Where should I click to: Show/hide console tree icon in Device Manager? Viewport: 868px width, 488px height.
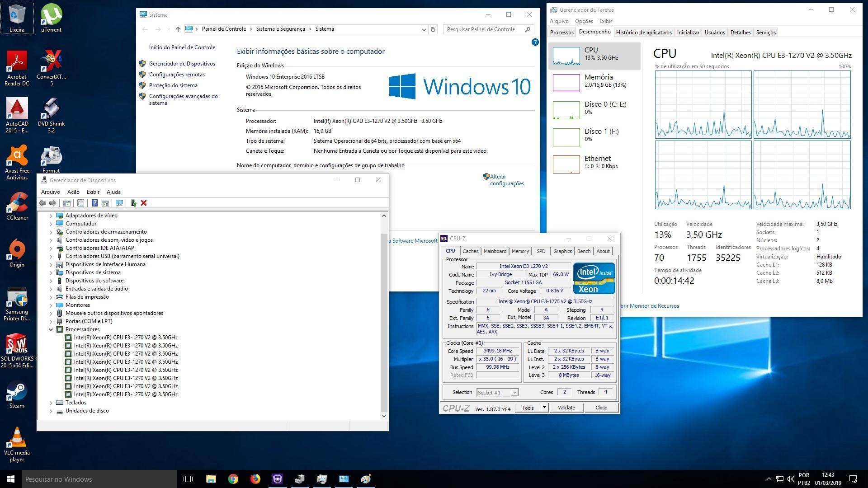66,203
